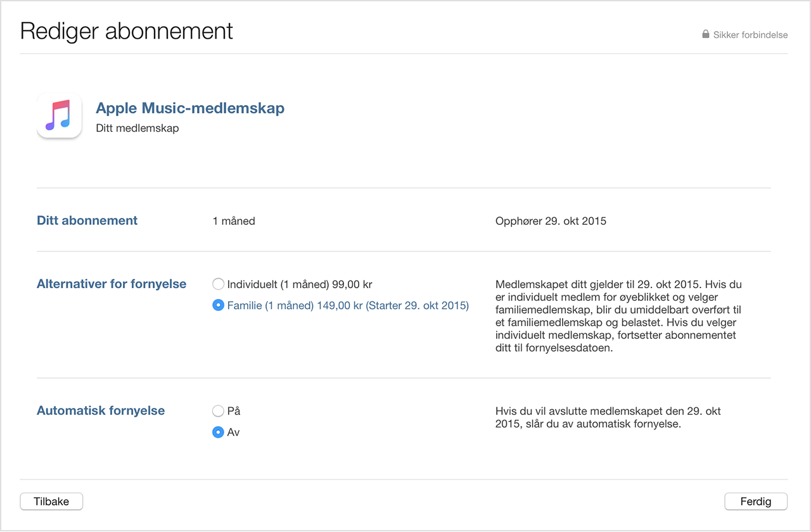Disable automatisk fornyelse by selecting Av

218,432
